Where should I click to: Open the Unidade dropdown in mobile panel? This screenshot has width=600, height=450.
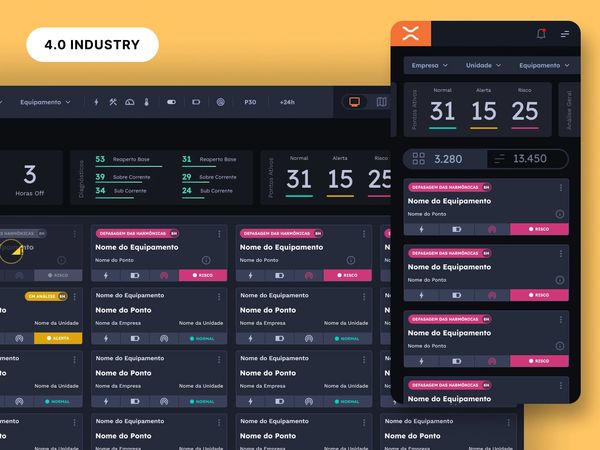pos(484,65)
